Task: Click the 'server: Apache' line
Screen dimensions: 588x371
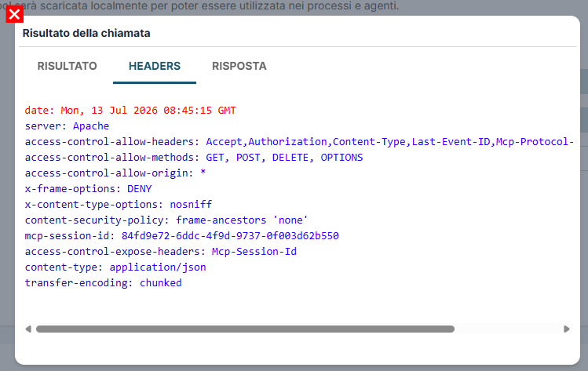Action: (x=68, y=126)
